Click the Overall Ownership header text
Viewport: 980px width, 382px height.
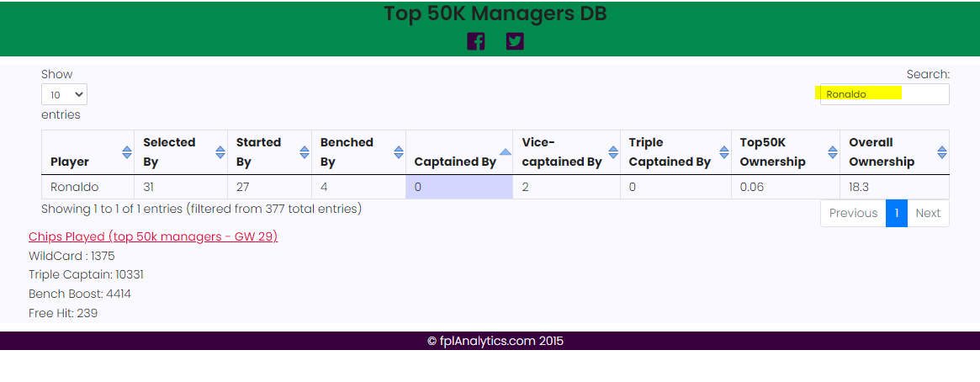pos(882,152)
